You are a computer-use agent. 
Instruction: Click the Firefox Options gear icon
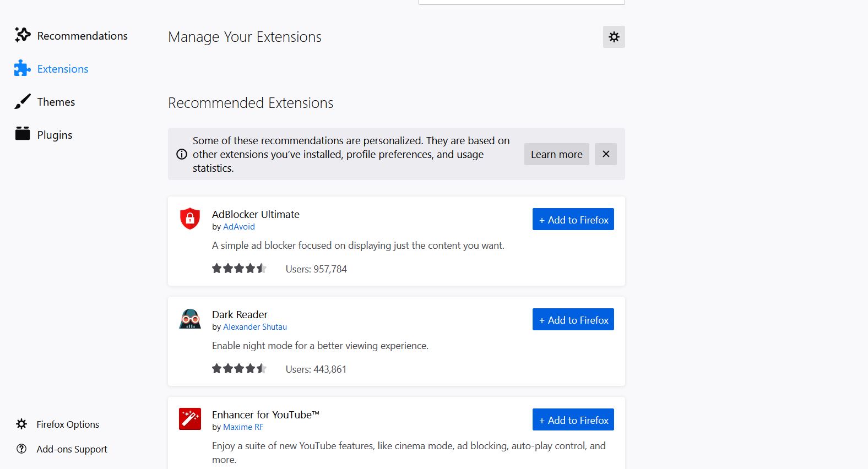tap(21, 424)
